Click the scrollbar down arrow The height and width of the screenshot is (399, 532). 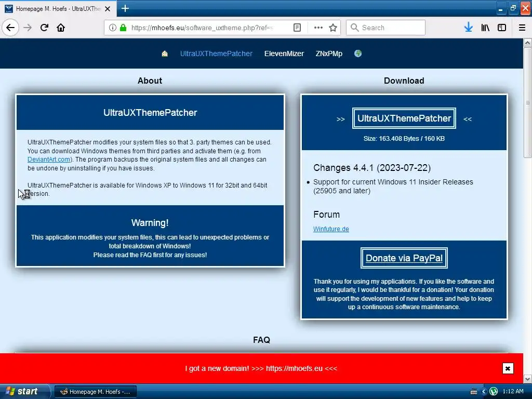pyautogui.click(x=528, y=379)
